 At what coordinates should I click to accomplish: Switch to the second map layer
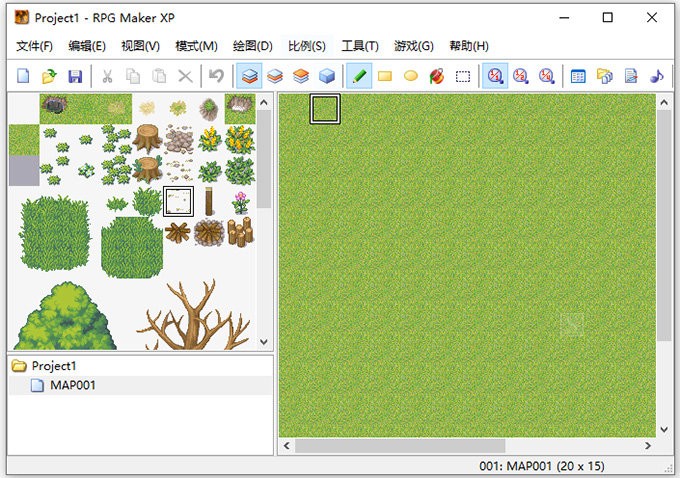(274, 76)
